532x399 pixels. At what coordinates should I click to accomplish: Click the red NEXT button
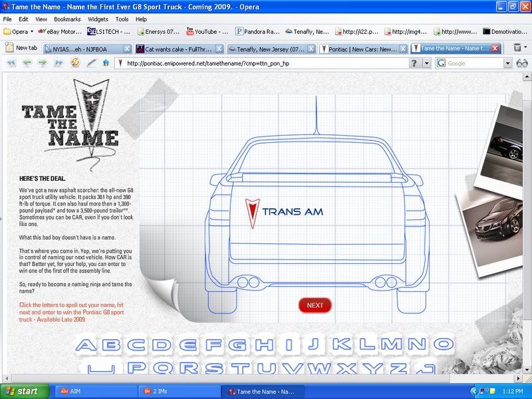click(315, 305)
